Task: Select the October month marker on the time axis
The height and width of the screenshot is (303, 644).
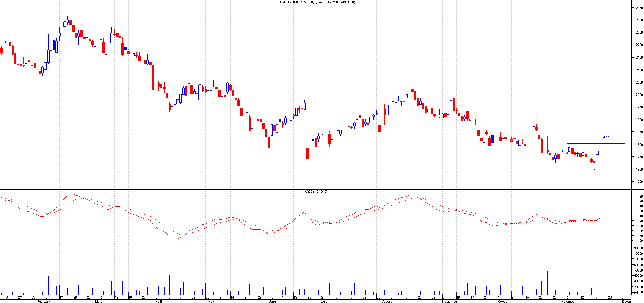Action: [503, 301]
